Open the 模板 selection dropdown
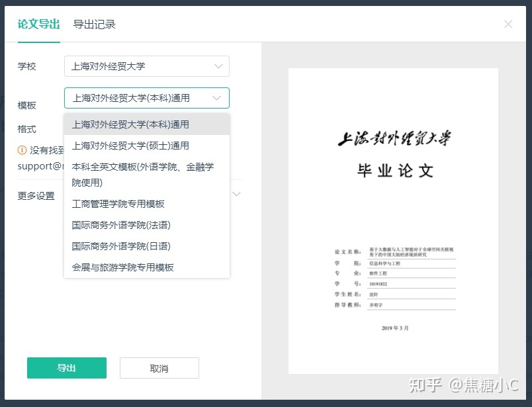 [146, 97]
